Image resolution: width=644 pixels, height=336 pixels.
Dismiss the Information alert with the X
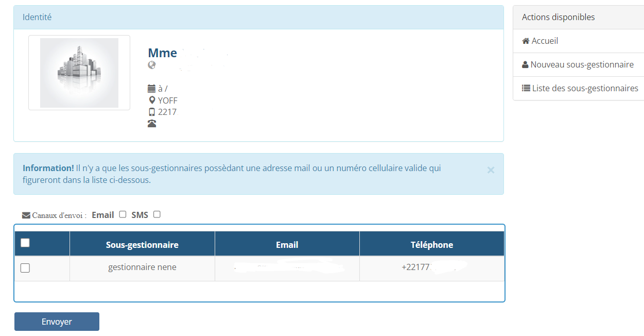491,170
